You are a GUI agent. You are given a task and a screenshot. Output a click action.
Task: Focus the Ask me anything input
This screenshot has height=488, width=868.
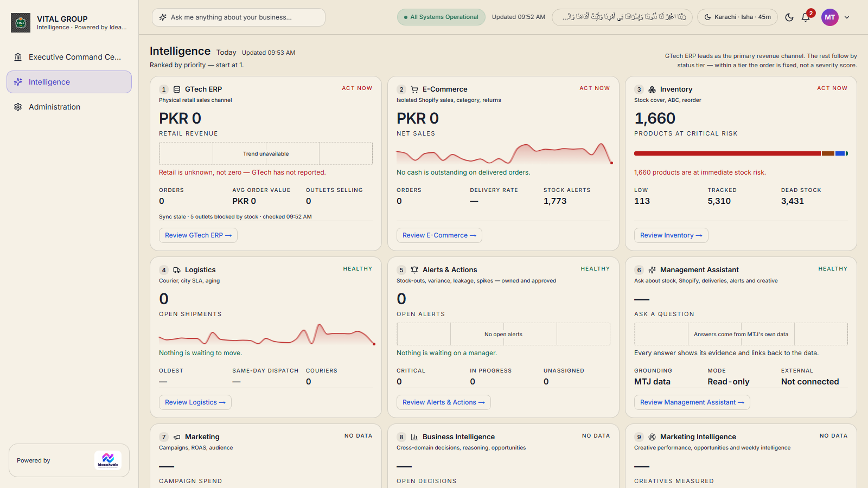tap(239, 17)
